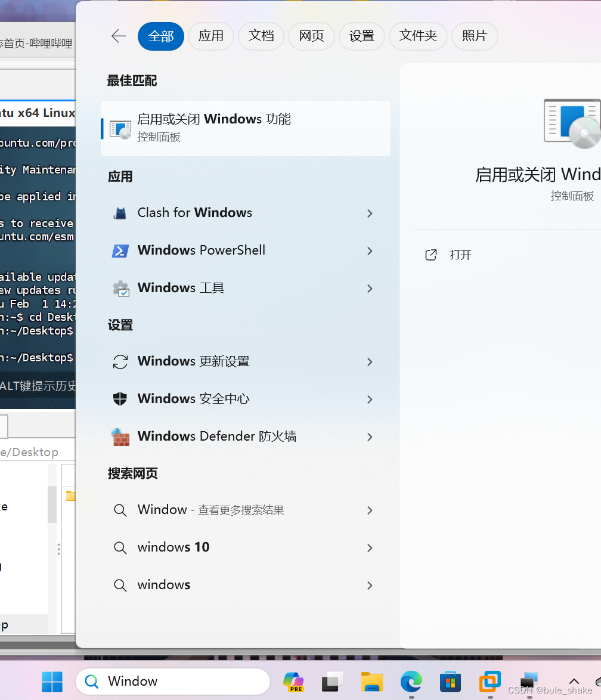The image size is (601, 700).
Task: Expand Windows PowerShell details chevron
Action: click(370, 251)
